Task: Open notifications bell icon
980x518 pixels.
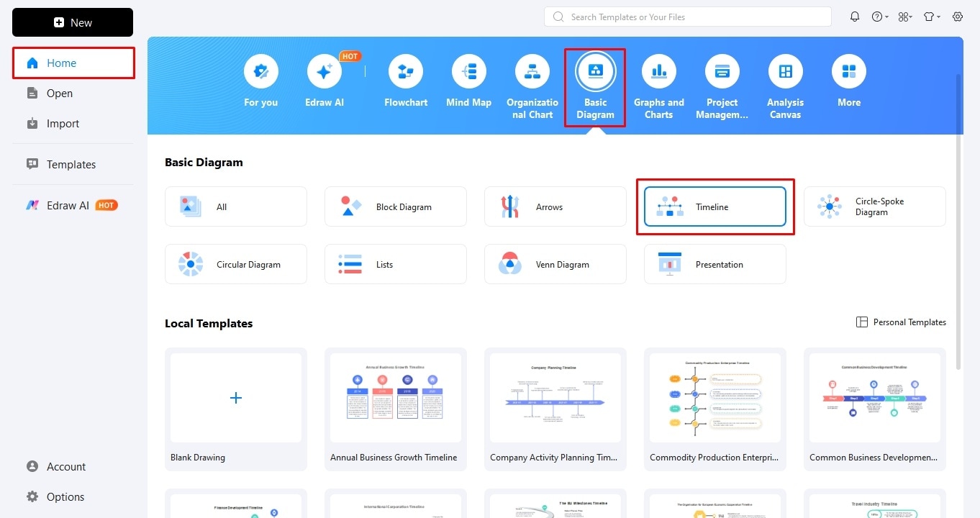Action: coord(855,17)
